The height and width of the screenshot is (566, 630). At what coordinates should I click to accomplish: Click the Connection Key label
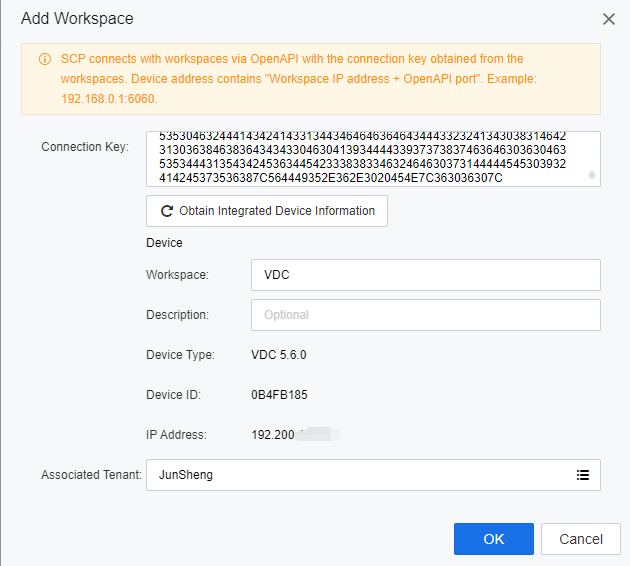pyautogui.click(x=85, y=147)
